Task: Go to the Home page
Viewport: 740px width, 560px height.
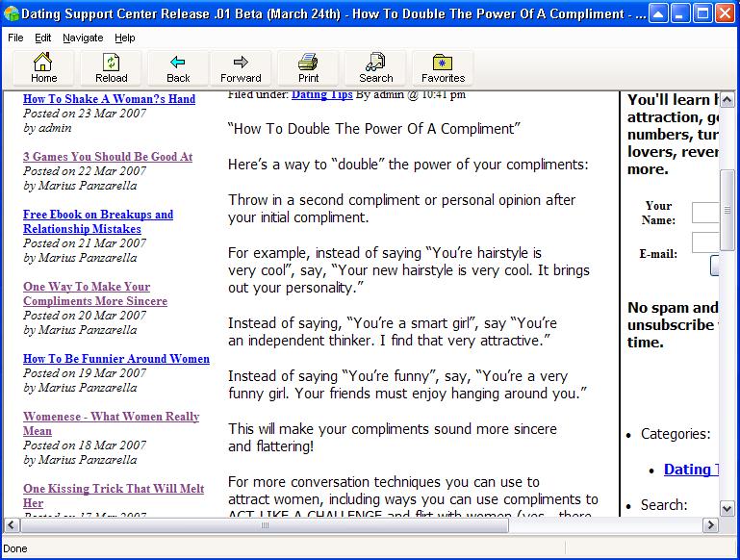Action: pos(43,68)
